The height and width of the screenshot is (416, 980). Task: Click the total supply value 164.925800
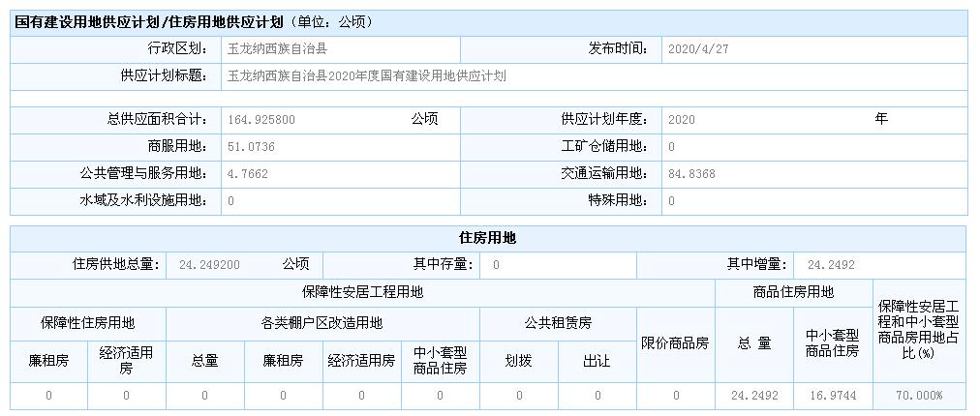[x=260, y=120]
